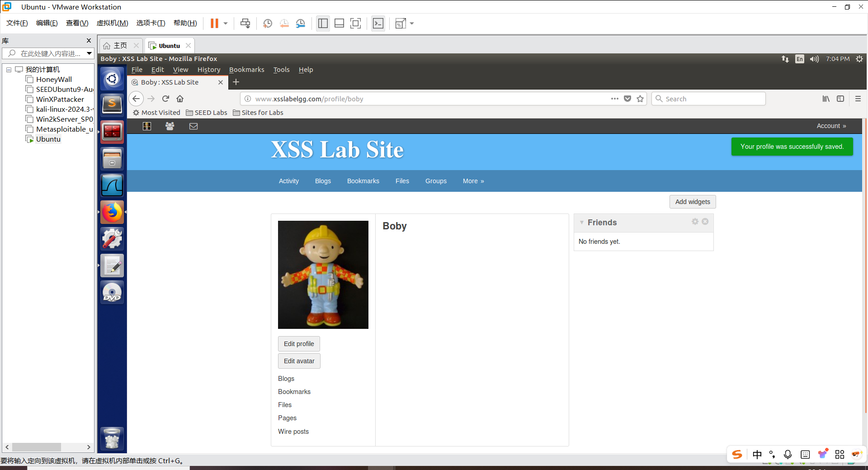This screenshot has width=868, height=470.
Task: Click the Firefox Search box
Action: click(708, 99)
